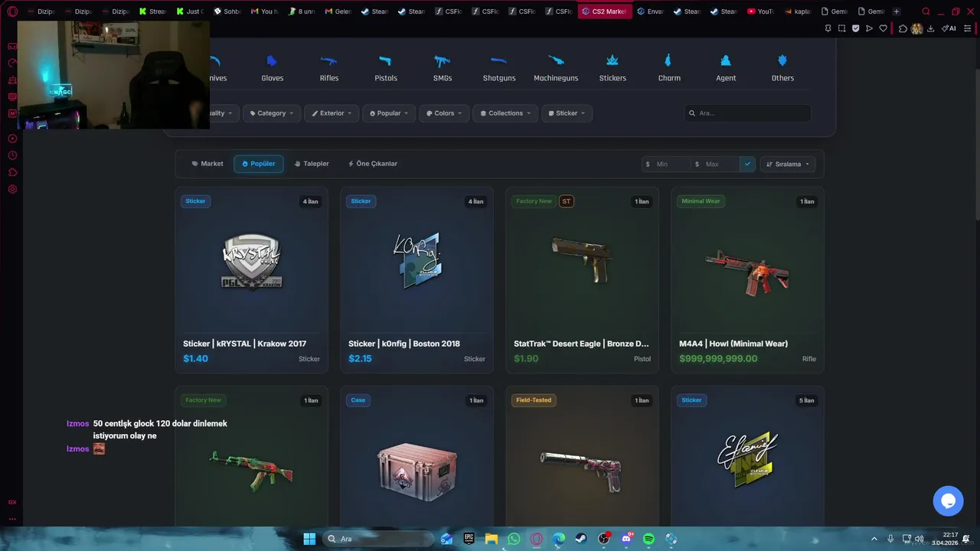Open the browser downloads icon
This screenshot has width=980, height=551.
point(930,28)
